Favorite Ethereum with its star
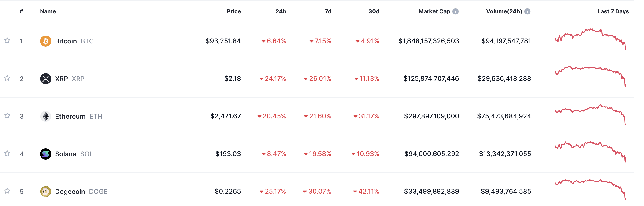This screenshot has width=644, height=206. point(7,116)
